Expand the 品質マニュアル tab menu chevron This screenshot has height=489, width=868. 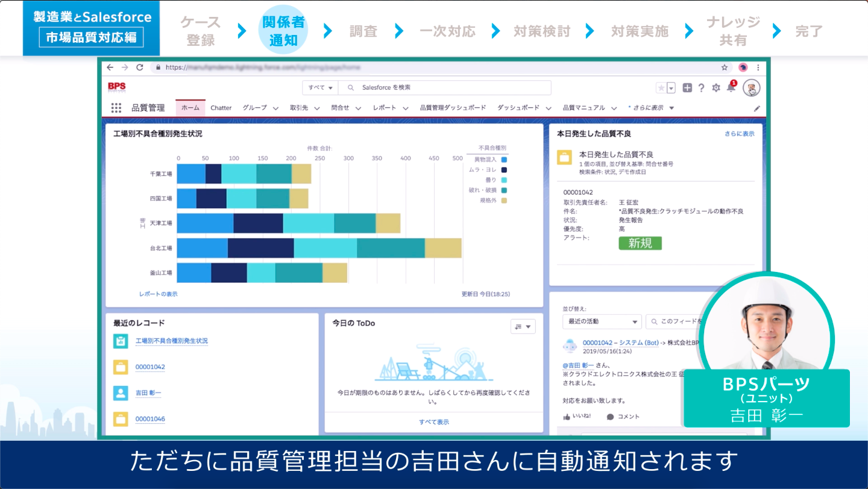[614, 109]
